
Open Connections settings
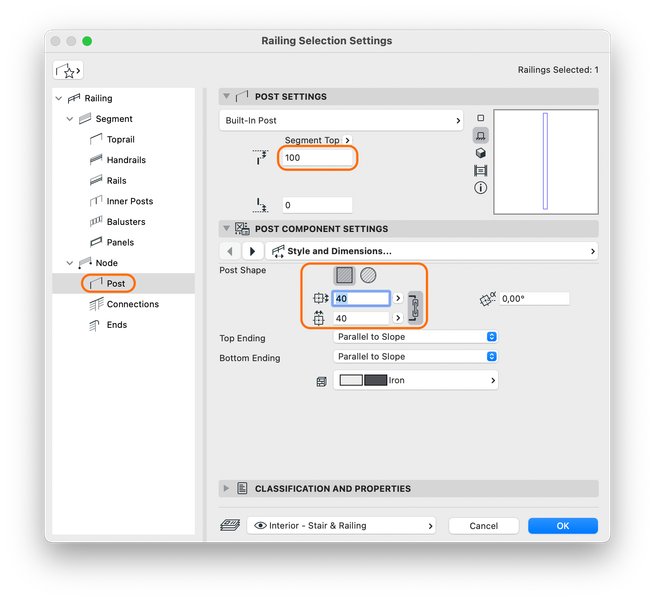(x=133, y=304)
